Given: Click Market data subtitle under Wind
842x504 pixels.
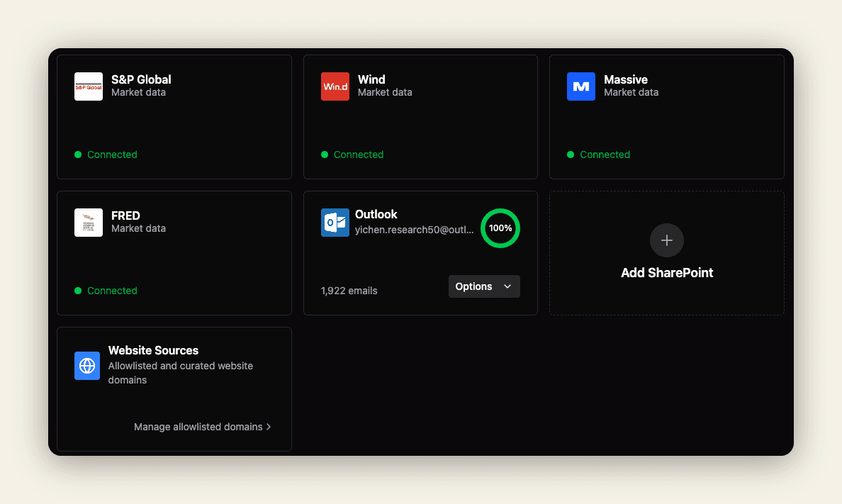Looking at the screenshot, I should pyautogui.click(x=385, y=92).
